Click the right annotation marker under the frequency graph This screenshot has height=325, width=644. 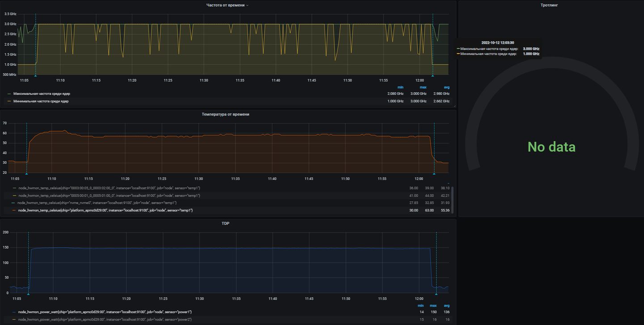[x=432, y=76]
